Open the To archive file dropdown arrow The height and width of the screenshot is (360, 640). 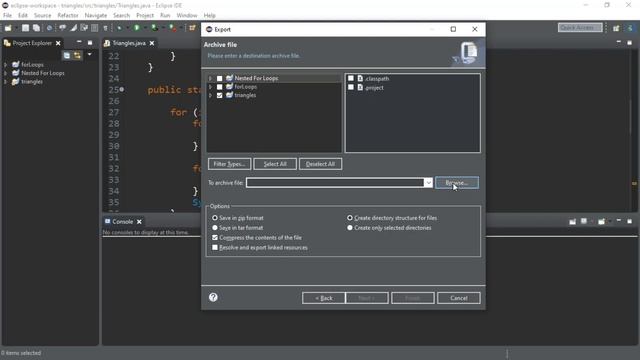428,183
